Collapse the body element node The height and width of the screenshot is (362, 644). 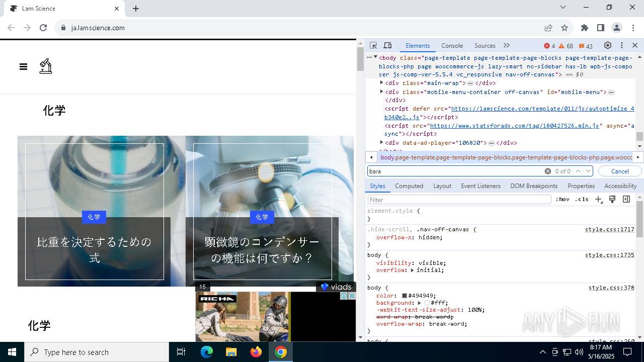pos(375,57)
